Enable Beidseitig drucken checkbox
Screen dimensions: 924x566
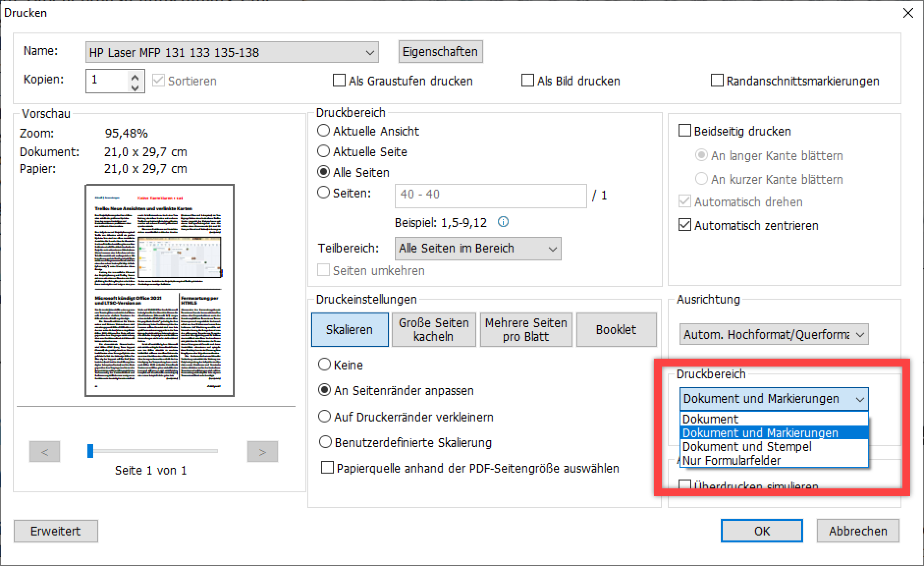pos(684,131)
